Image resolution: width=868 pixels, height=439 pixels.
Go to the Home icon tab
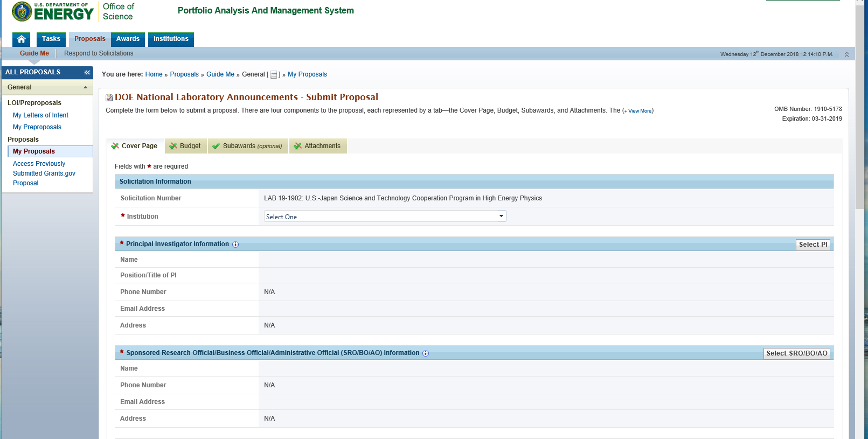click(21, 39)
